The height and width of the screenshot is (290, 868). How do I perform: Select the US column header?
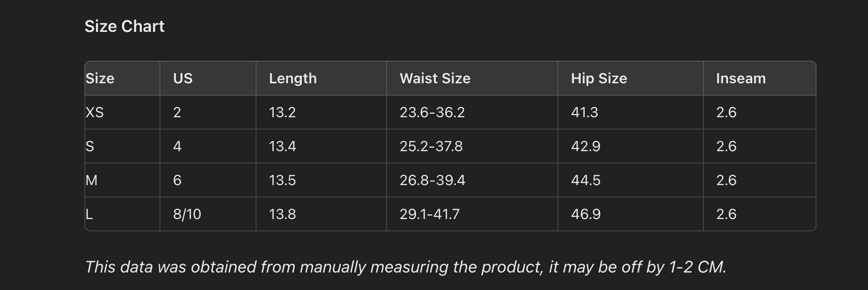point(183,79)
